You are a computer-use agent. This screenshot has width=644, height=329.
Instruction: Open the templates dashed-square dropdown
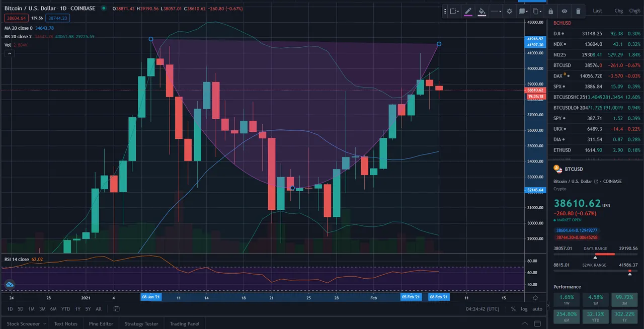tap(455, 11)
